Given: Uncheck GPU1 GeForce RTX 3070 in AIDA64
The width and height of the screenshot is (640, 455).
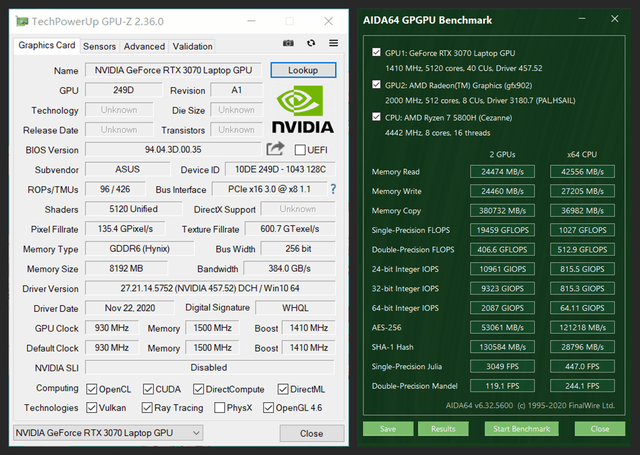Looking at the screenshot, I should coord(376,52).
